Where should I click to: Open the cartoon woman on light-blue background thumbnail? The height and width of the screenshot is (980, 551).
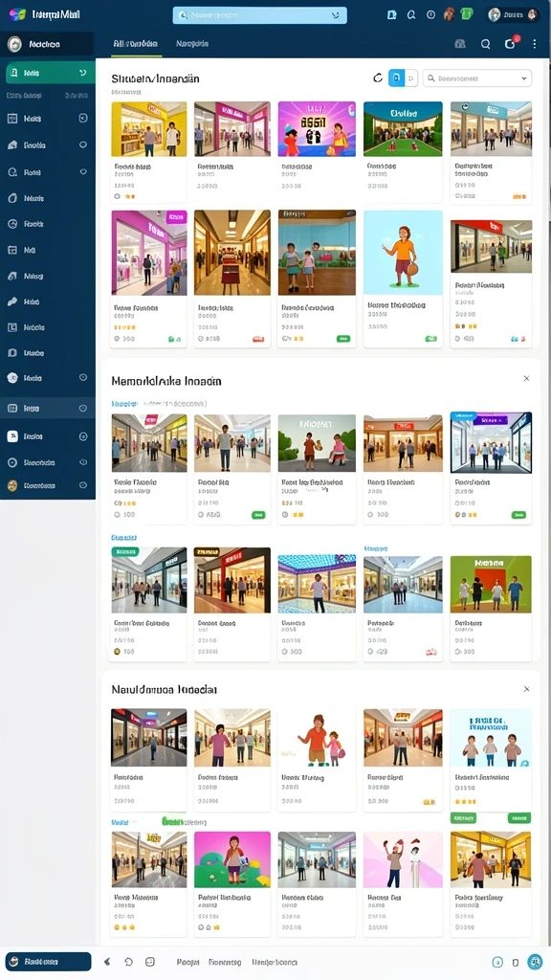pos(403,253)
